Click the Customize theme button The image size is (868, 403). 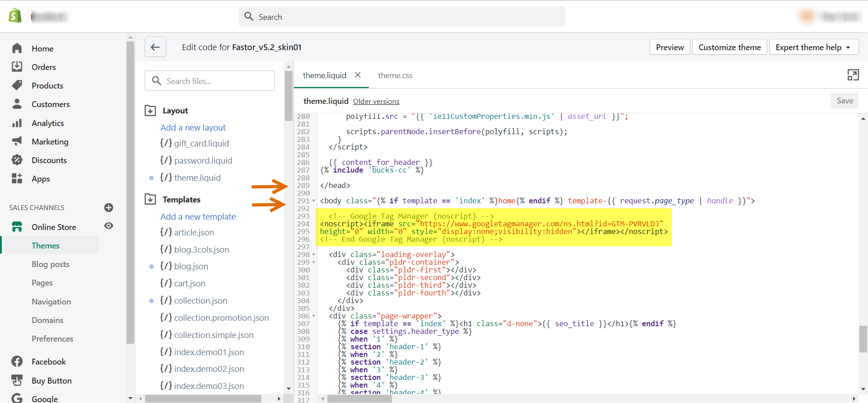point(729,47)
